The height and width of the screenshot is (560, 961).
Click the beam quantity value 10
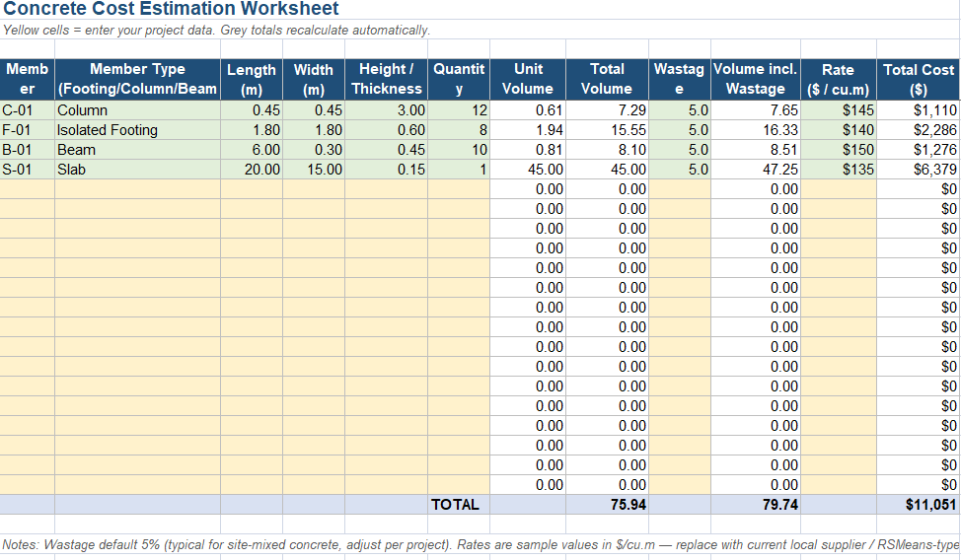point(459,150)
